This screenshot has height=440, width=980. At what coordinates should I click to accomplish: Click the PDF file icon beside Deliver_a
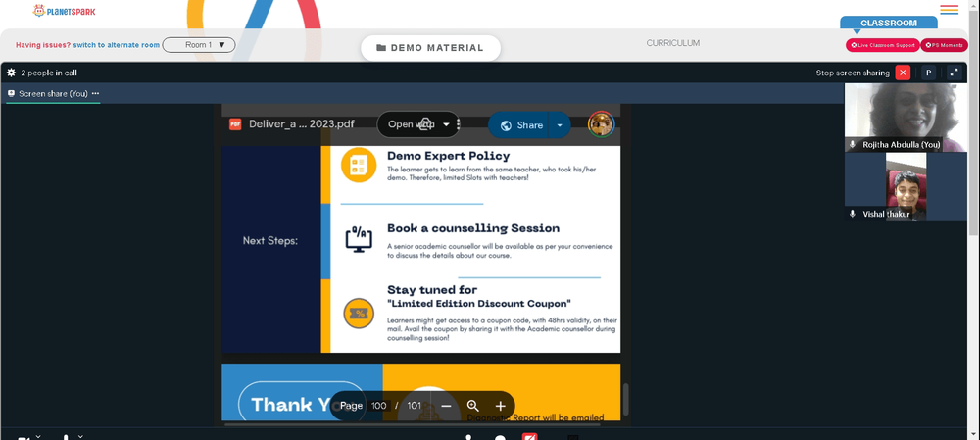(x=235, y=123)
